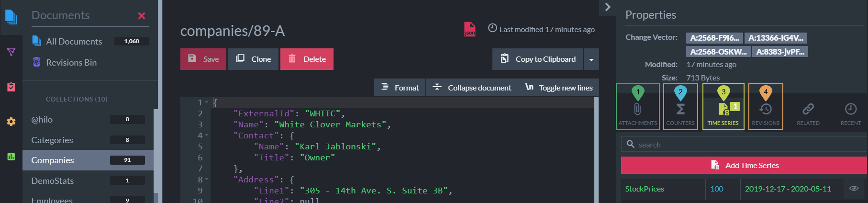Open the Tasks clipboard icon in the sidebar
This screenshot has width=868, height=203.
click(x=11, y=87)
